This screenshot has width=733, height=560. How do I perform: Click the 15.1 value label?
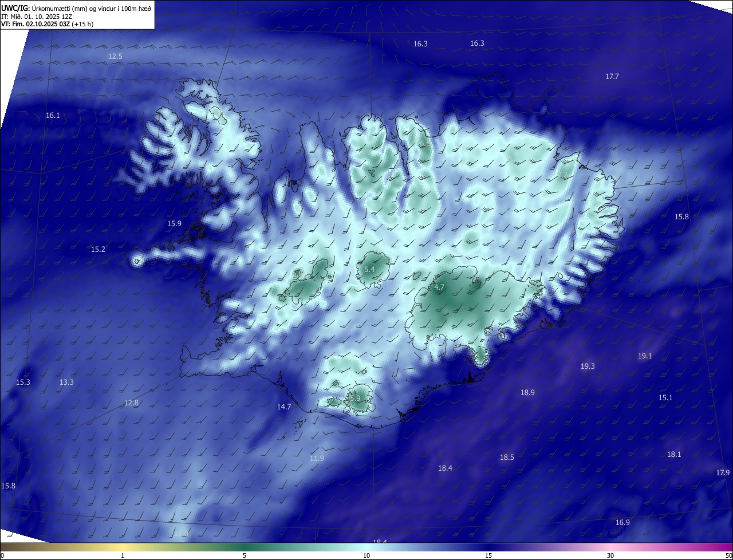click(665, 398)
